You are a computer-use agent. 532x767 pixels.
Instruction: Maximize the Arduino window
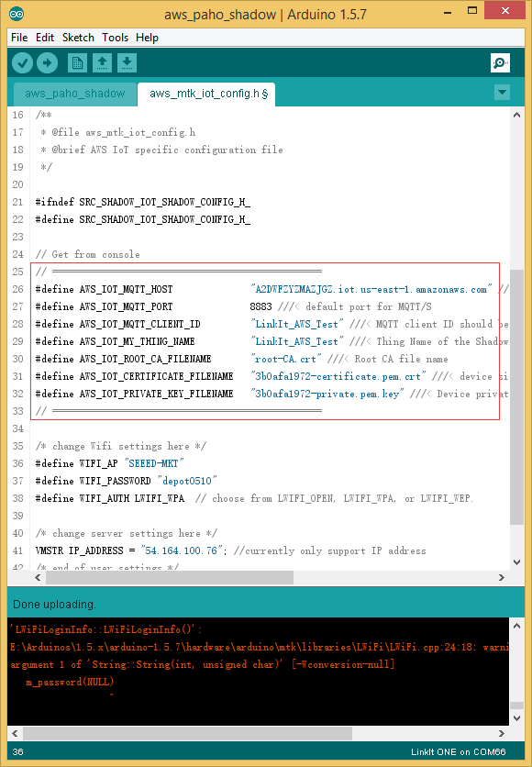pyautogui.click(x=471, y=11)
